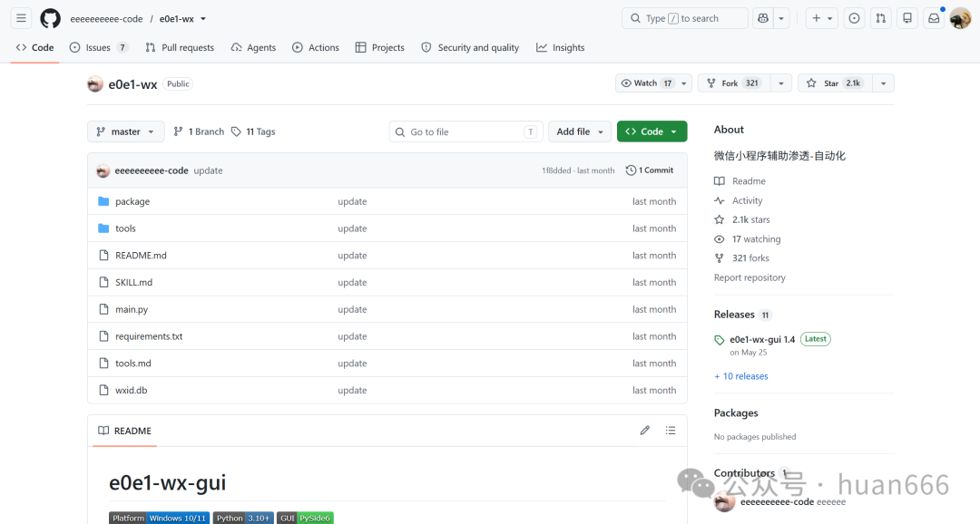View the 1 Commit history link
This screenshot has width=980, height=524.
pyautogui.click(x=650, y=170)
